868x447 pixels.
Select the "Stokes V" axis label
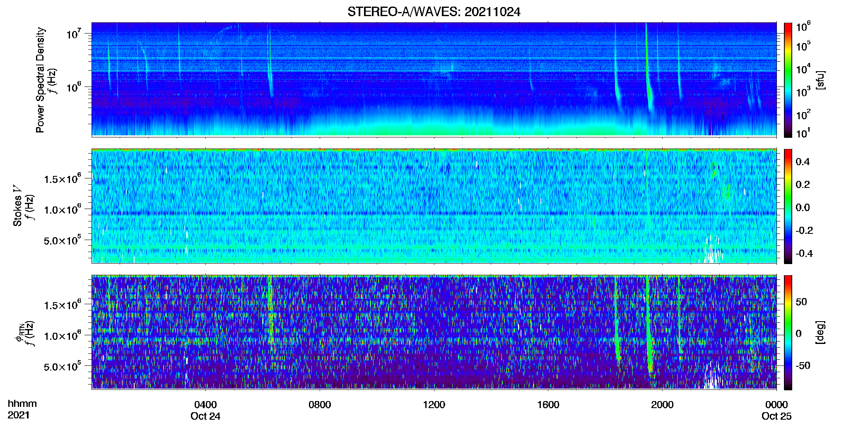[x=18, y=205]
